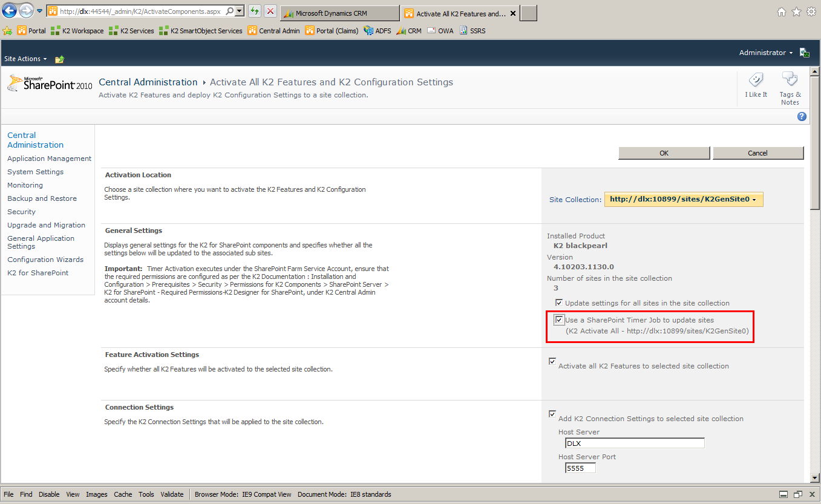Click the status icon next to Administrator
The width and height of the screenshot is (821, 504).
point(805,53)
